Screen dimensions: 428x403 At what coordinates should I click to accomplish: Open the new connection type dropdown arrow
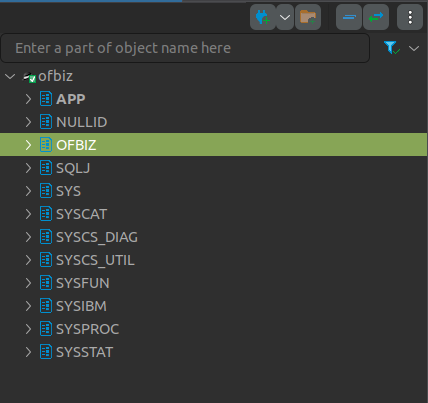[x=285, y=17]
